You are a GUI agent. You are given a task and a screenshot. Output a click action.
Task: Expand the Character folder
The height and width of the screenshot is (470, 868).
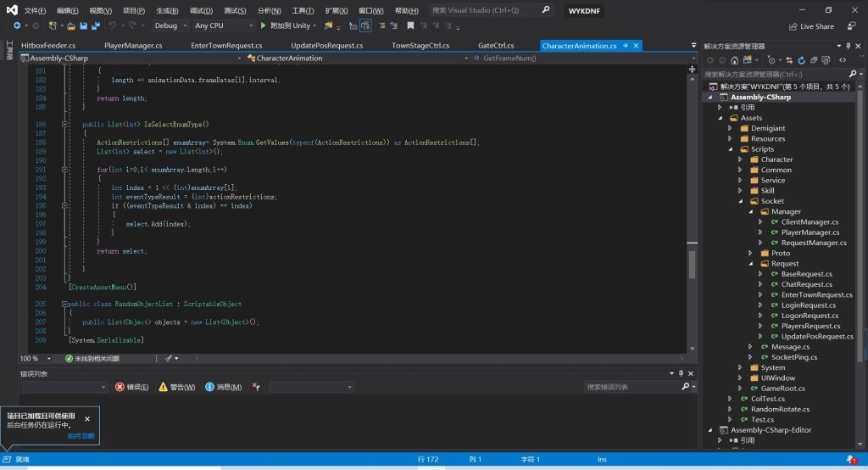[x=740, y=159]
